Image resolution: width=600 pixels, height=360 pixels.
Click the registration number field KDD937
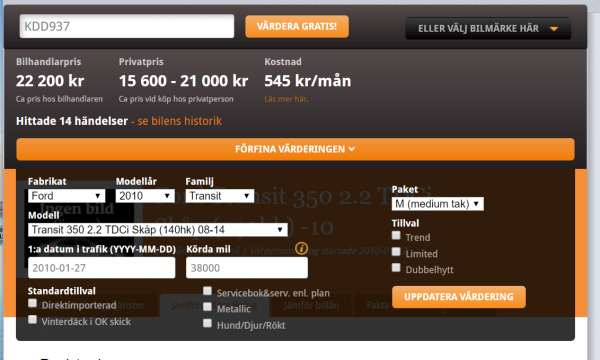tap(127, 26)
